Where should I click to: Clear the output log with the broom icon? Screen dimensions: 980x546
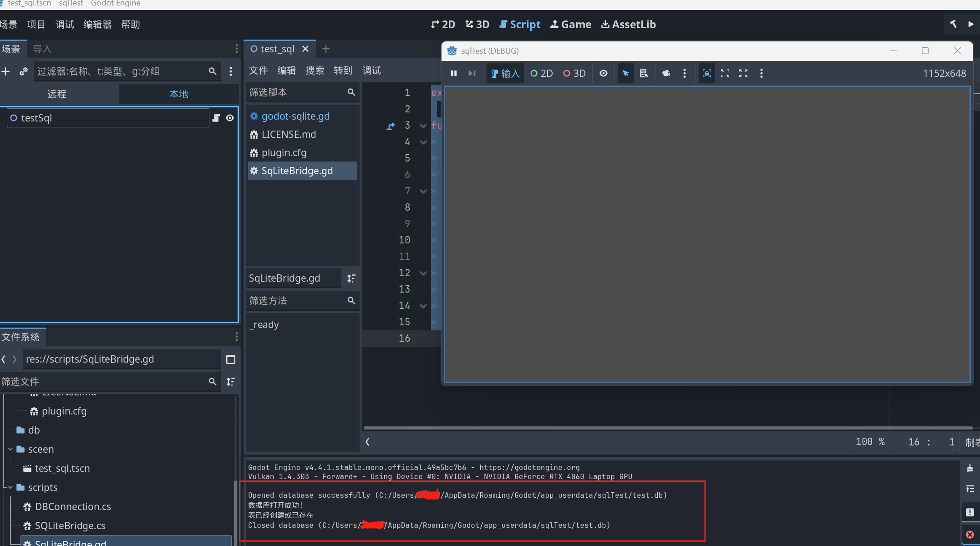pos(970,468)
